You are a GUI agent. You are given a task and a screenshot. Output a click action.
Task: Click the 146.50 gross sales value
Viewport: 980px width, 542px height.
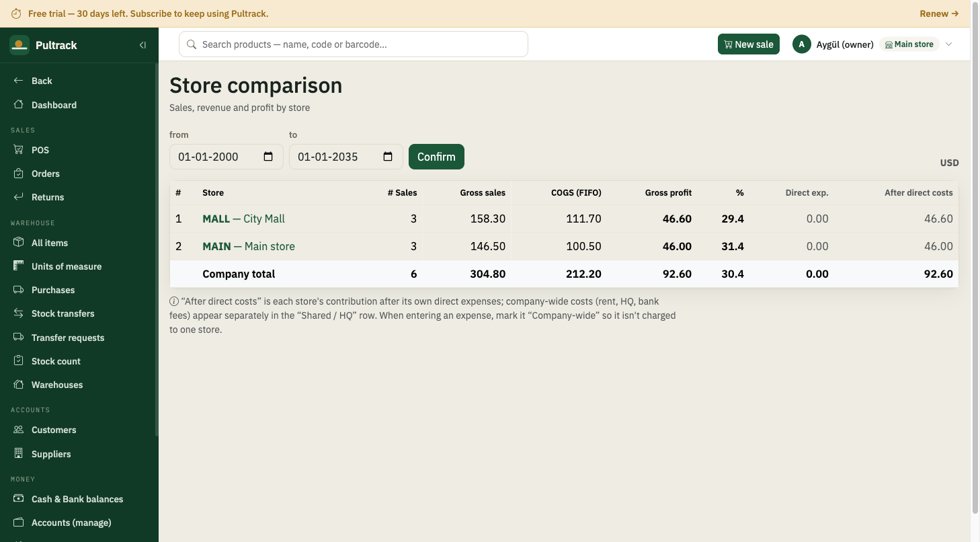pyautogui.click(x=488, y=246)
